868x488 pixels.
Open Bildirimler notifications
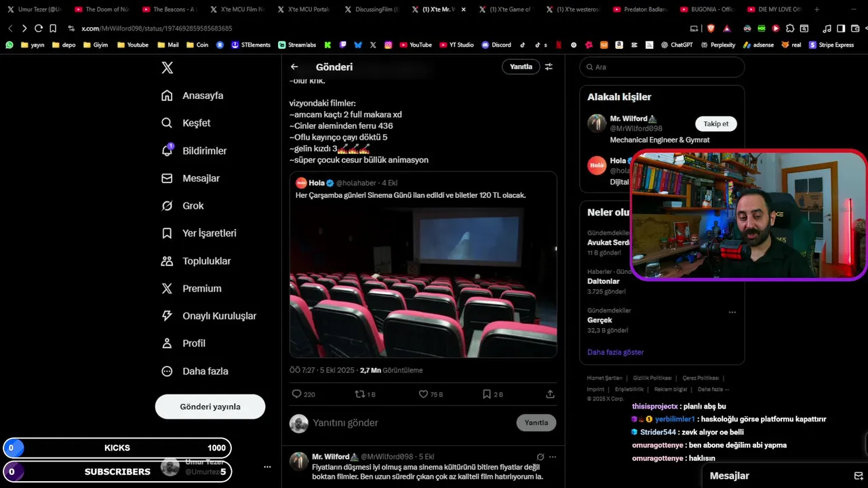[x=193, y=150]
